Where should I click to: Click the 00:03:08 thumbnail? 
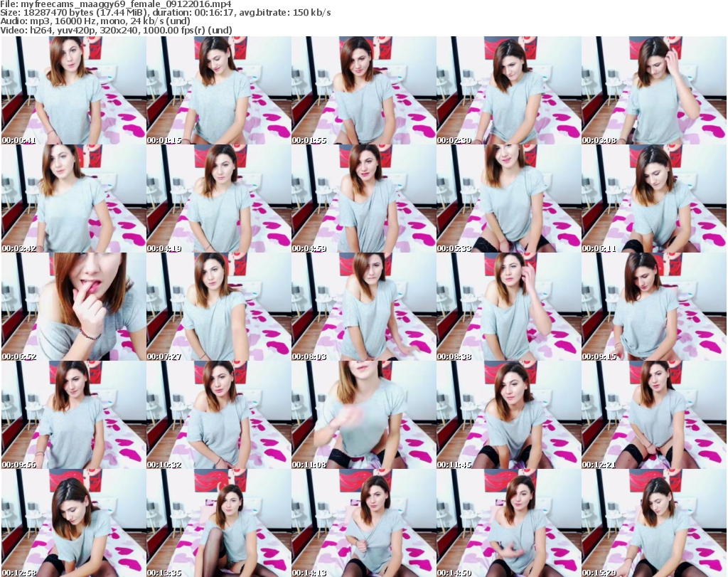(653, 90)
